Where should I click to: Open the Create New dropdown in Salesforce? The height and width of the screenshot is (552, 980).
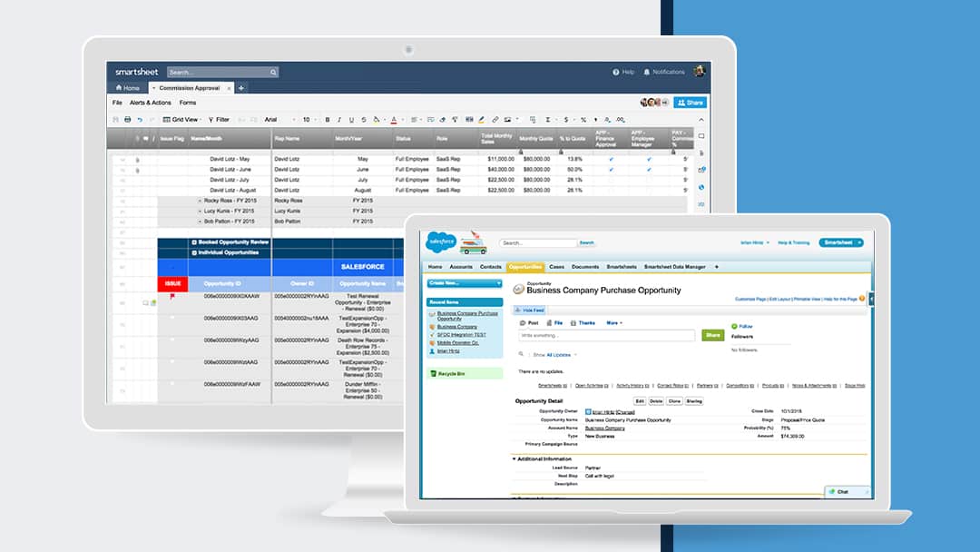(465, 283)
